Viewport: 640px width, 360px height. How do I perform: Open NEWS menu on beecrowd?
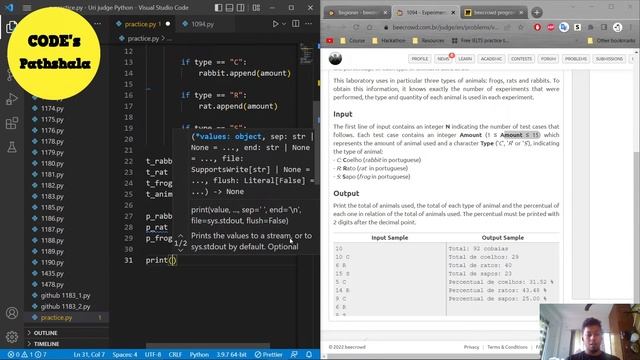[x=443, y=59]
